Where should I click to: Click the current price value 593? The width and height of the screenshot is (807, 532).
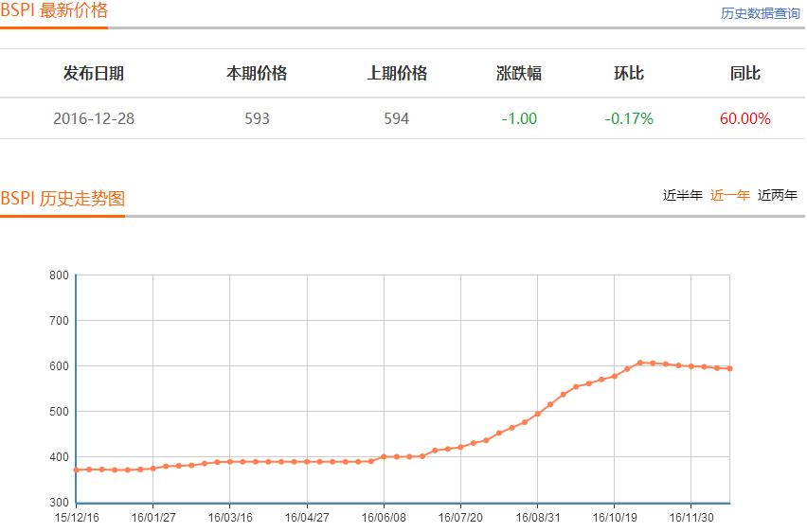[x=257, y=118]
